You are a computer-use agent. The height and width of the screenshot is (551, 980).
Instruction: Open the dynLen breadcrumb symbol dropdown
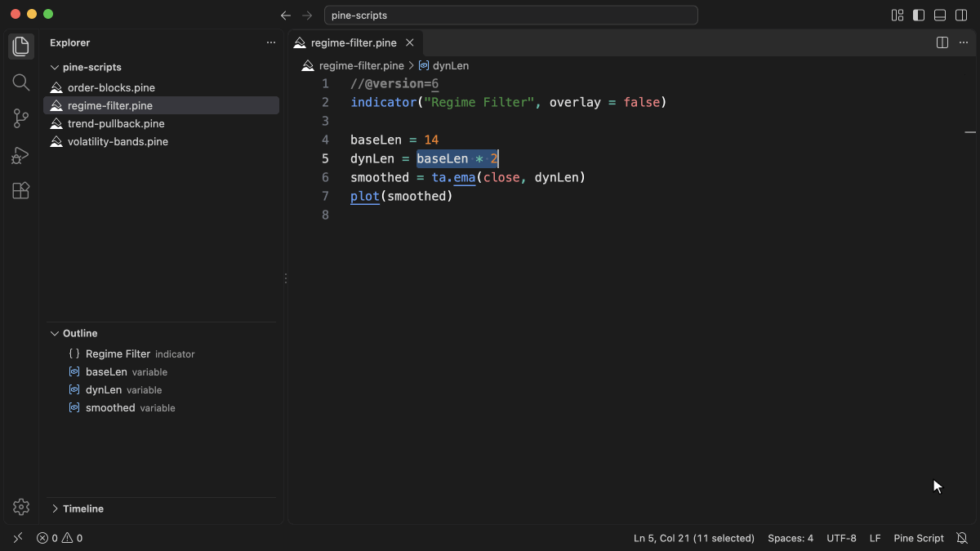click(443, 65)
